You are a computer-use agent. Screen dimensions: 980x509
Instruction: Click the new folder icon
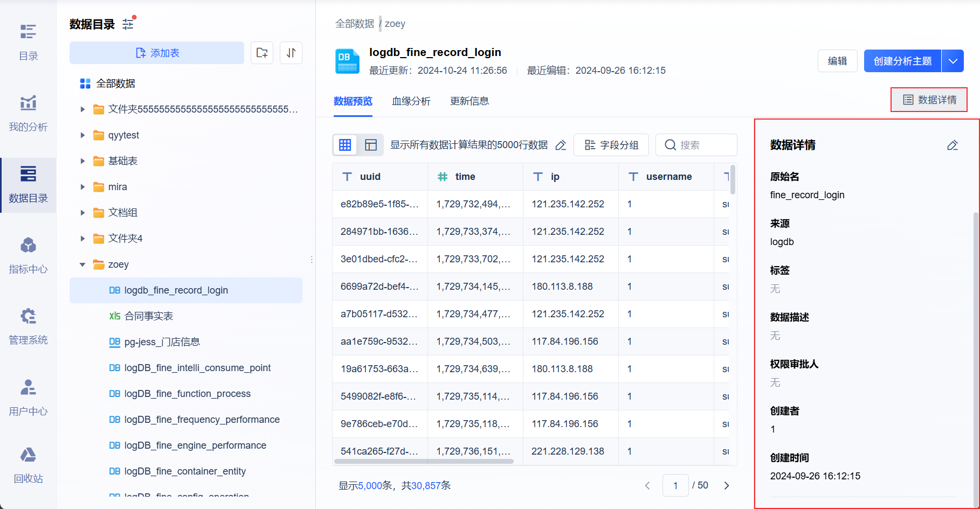click(262, 53)
